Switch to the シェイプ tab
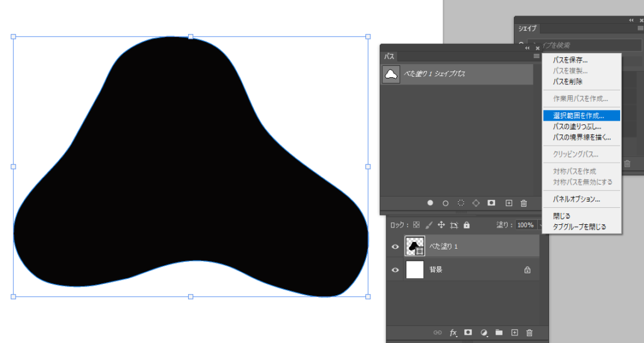The width and height of the screenshot is (644, 343). pos(528,29)
